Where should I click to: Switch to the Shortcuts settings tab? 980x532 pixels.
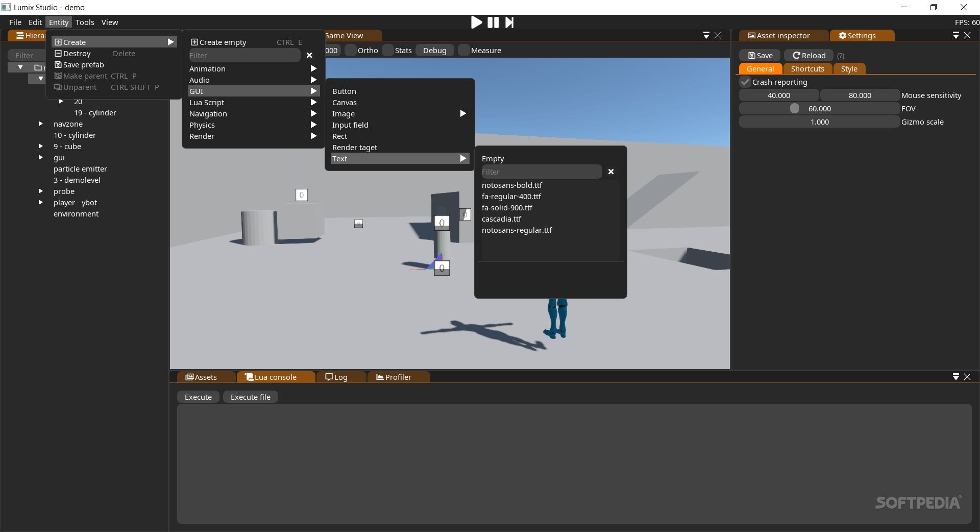click(x=807, y=68)
